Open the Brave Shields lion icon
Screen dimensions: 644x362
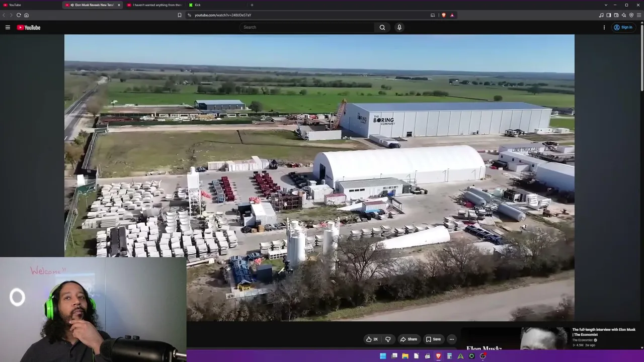pyautogui.click(x=443, y=15)
